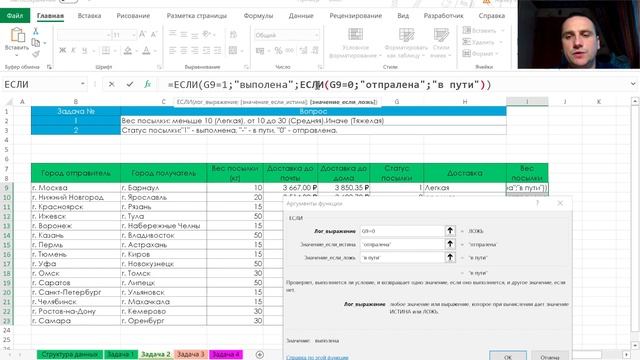The width and height of the screenshot is (640, 360).
Task: Click the Delete cells (Удалить) button
Action: (482, 42)
